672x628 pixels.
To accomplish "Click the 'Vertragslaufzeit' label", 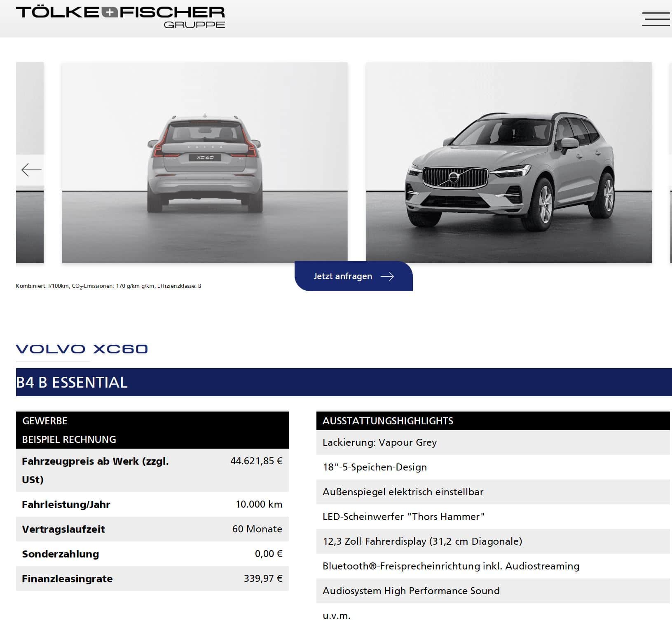I will (x=63, y=529).
